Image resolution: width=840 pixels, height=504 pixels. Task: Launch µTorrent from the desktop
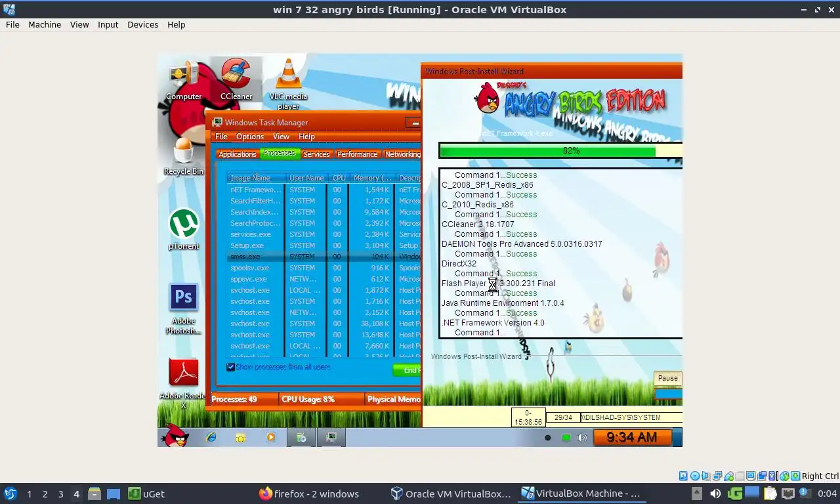click(x=184, y=230)
